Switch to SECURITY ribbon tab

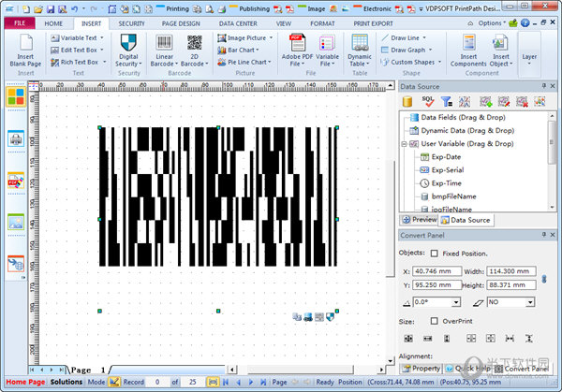pyautogui.click(x=131, y=23)
